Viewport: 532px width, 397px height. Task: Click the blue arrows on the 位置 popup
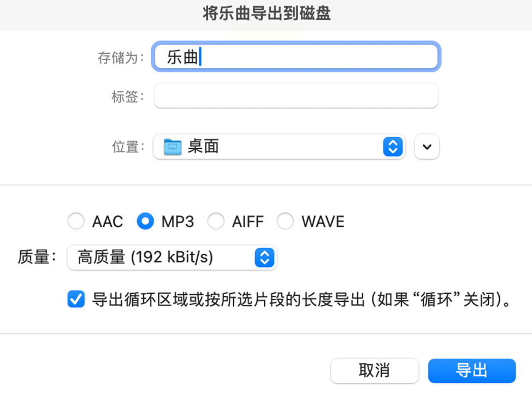pos(393,147)
